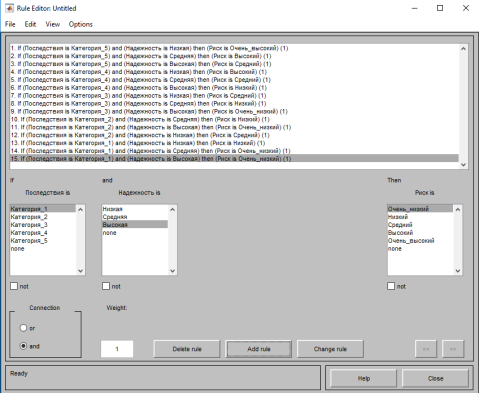Viewport: 479px width, 394px height.
Task: Click the rule list scroll down arrow
Action: (x=463, y=165)
